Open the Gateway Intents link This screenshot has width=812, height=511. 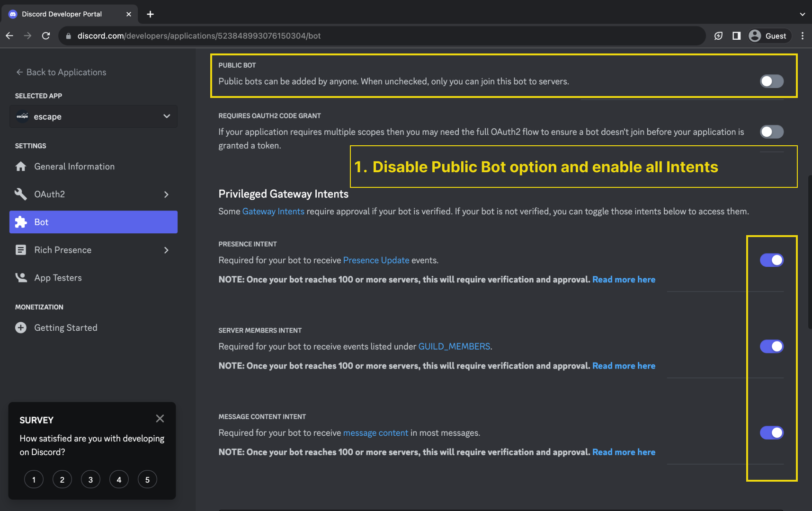(x=273, y=211)
